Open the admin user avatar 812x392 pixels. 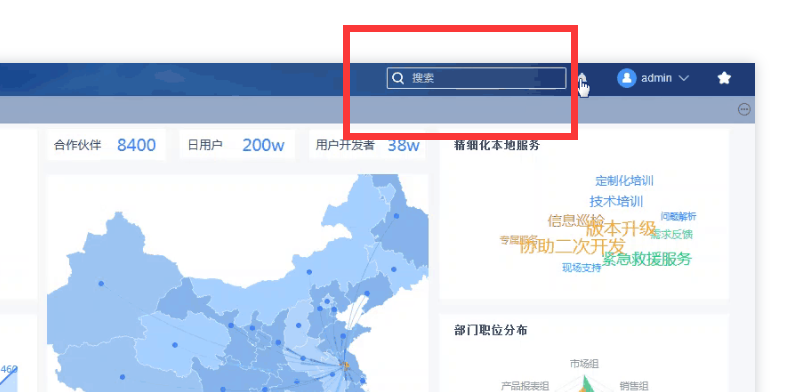coord(627,78)
